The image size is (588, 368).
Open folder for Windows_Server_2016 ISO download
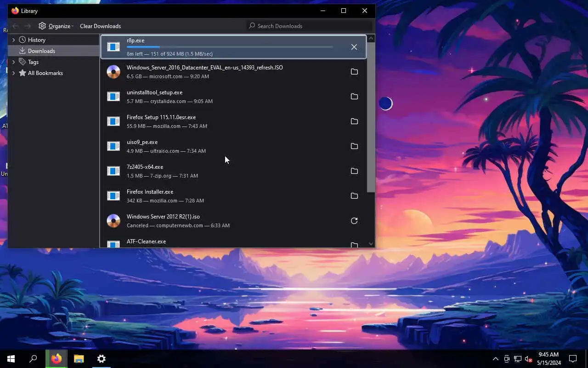click(x=354, y=72)
